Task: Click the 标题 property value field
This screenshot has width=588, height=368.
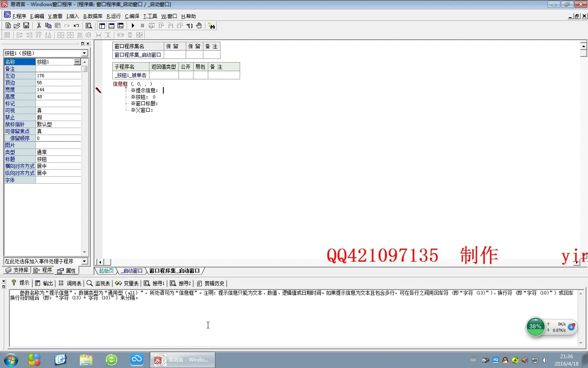Action: [58, 159]
